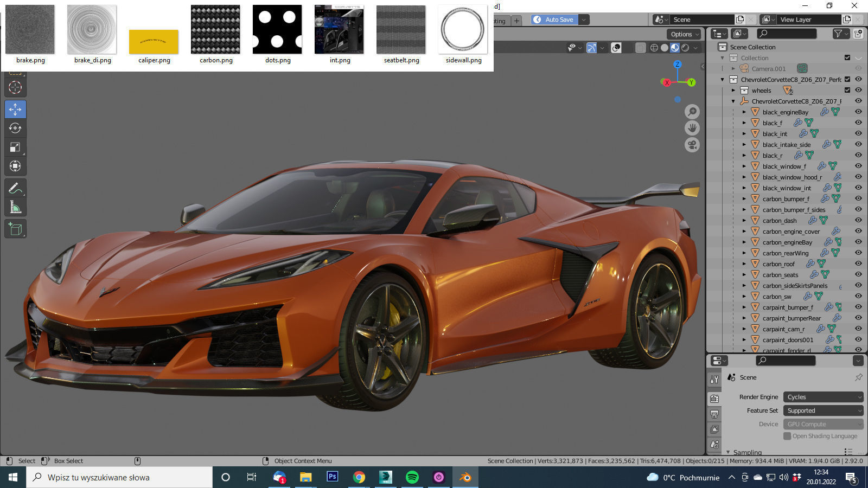Expand the wheels collection tree
Image resolution: width=868 pixels, height=488 pixels.
pyautogui.click(x=733, y=90)
